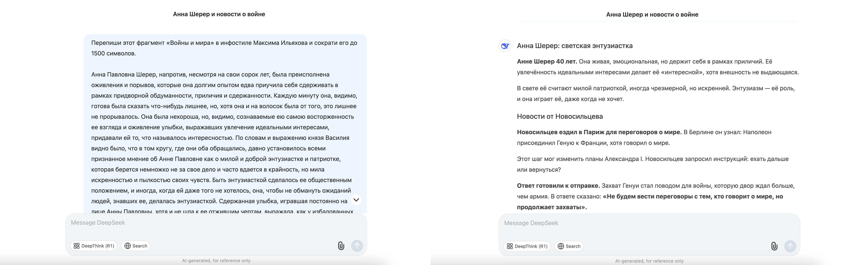Focus the Message DeepSeek input in left window

click(216, 223)
